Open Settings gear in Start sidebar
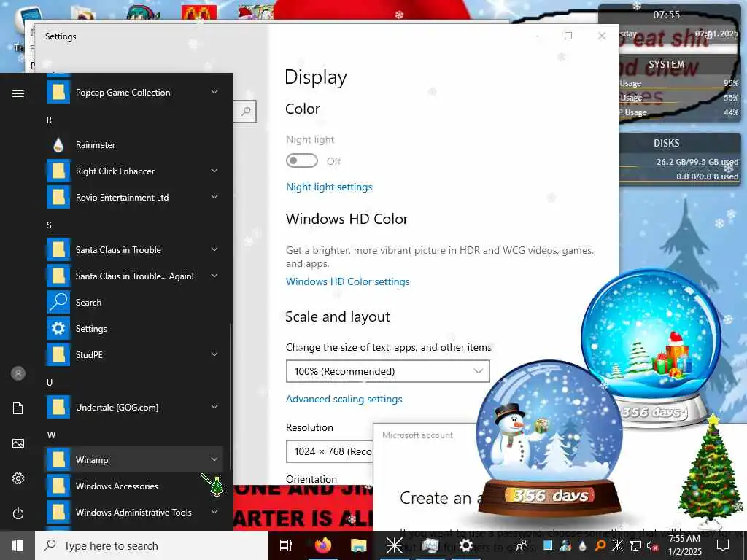747x560 pixels. tap(18, 478)
